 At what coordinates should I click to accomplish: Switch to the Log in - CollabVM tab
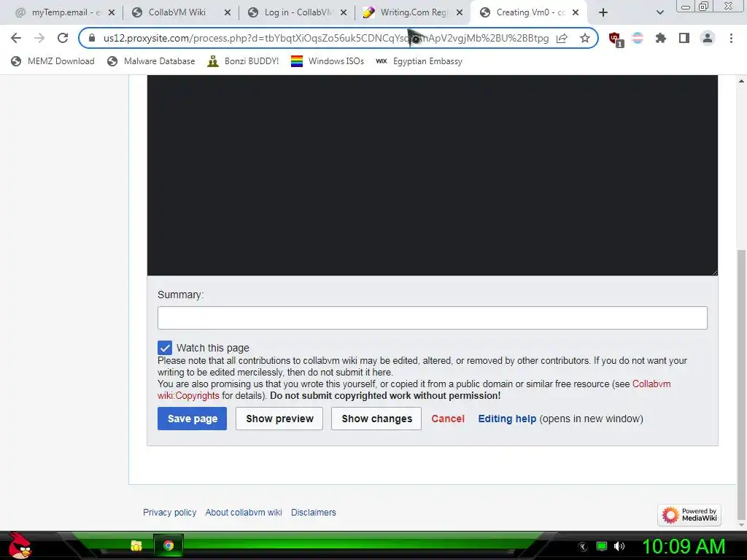tap(298, 12)
